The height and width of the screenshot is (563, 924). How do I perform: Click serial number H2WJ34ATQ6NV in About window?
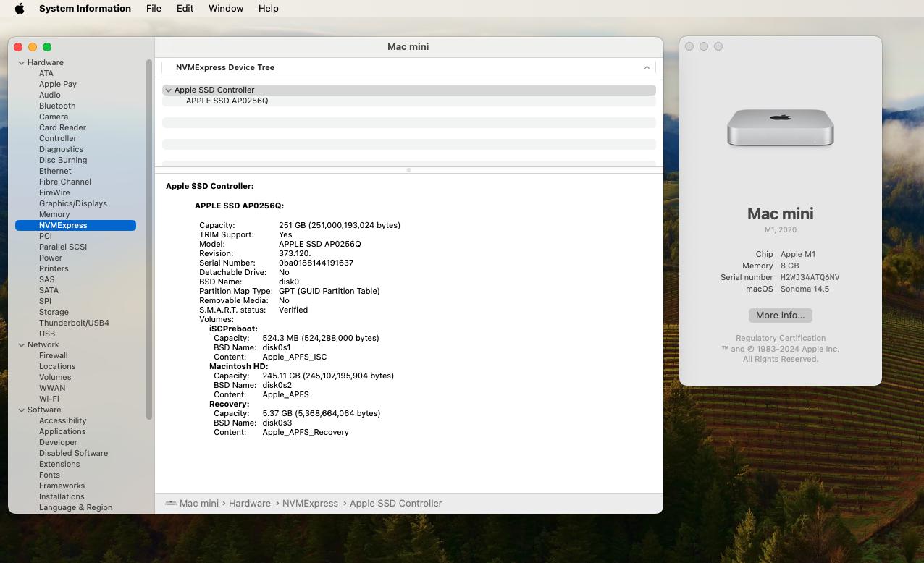810,277
